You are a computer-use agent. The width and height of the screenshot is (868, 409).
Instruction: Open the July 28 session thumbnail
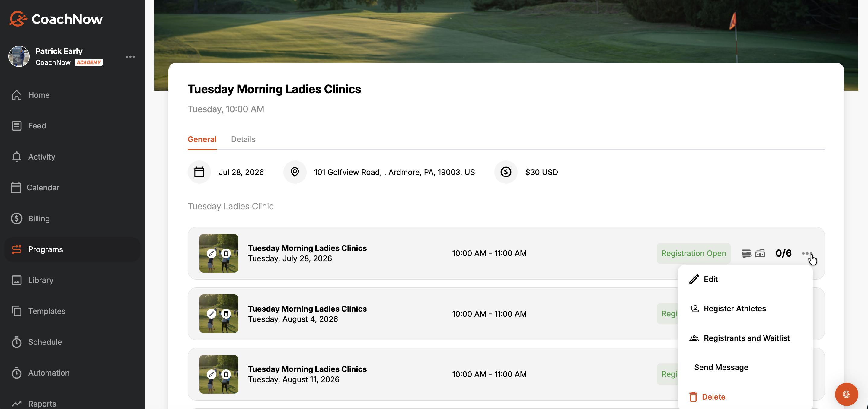pyautogui.click(x=219, y=253)
